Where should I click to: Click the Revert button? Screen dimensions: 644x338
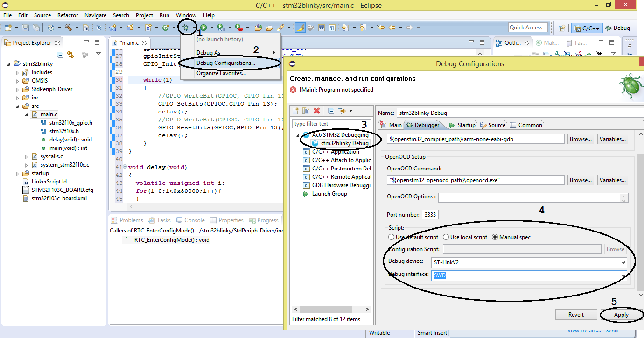tap(576, 315)
